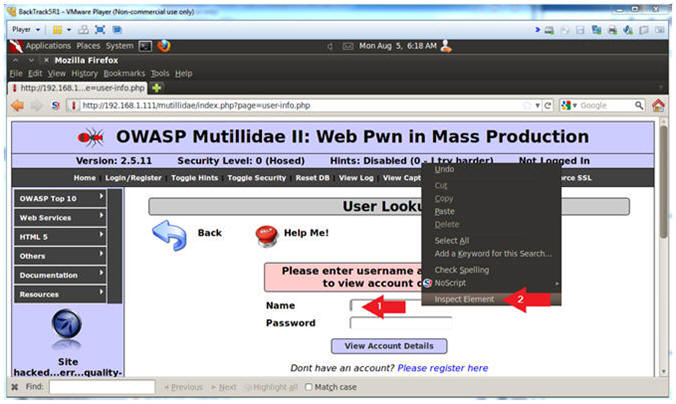
Task: Click the Toggle Security navigation link
Action: (x=257, y=178)
